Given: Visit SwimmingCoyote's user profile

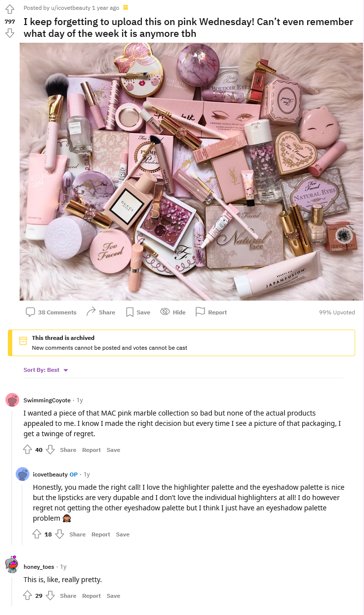Looking at the screenshot, I should tap(47, 400).
